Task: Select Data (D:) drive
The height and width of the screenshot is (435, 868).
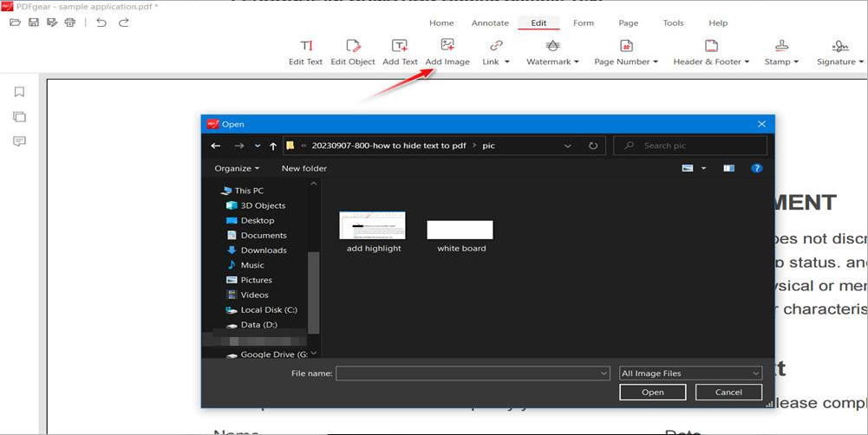Action: (x=251, y=325)
